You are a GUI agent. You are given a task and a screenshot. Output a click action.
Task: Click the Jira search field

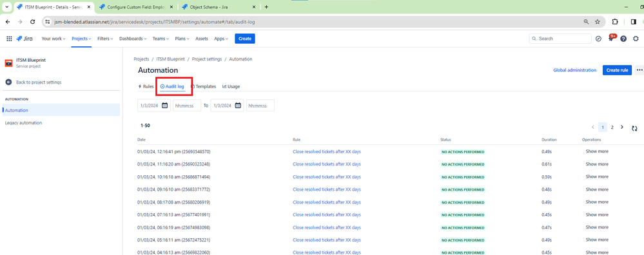tap(560, 39)
